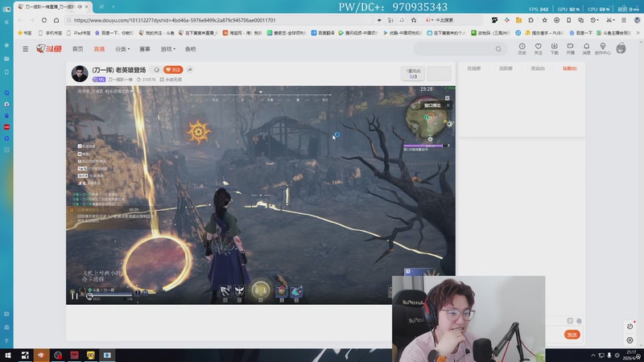This screenshot has height=362, width=644.
Task: Open 历史 watch history icon
Action: pyautogui.click(x=522, y=48)
